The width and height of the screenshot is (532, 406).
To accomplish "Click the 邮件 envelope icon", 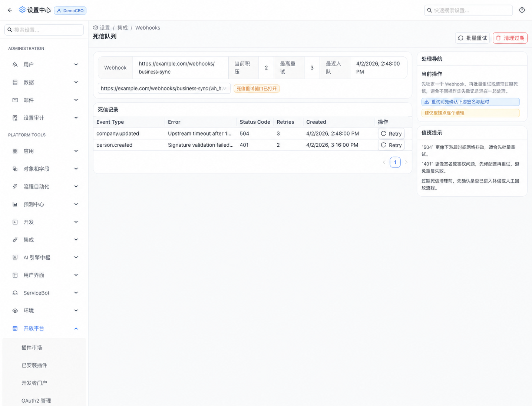I will [x=15, y=100].
